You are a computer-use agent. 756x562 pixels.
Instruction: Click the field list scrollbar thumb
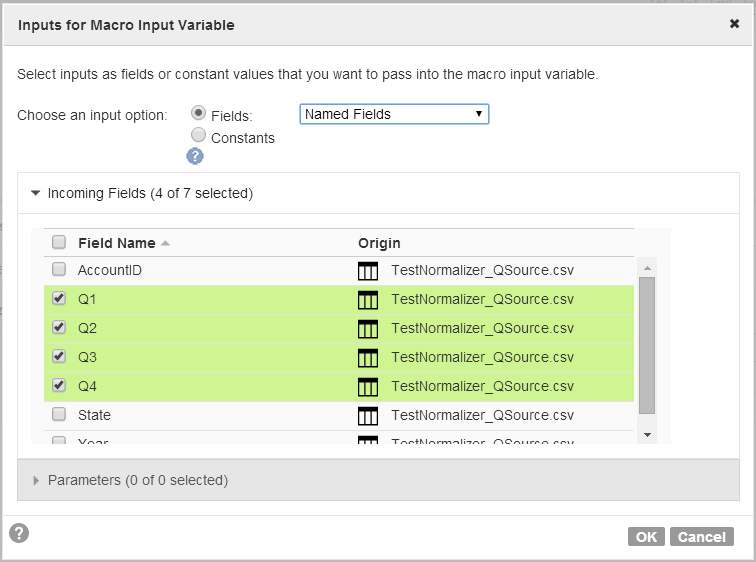pos(647,345)
